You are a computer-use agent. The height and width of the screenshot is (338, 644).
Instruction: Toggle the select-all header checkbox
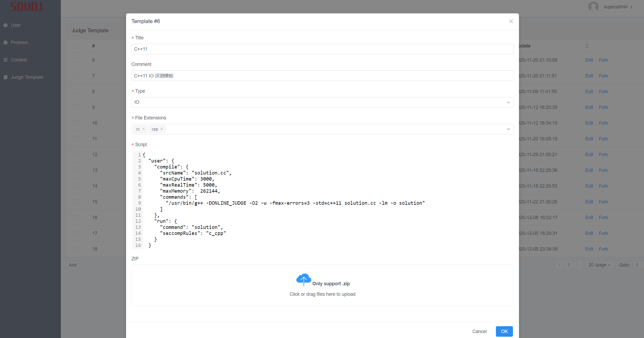point(76,46)
